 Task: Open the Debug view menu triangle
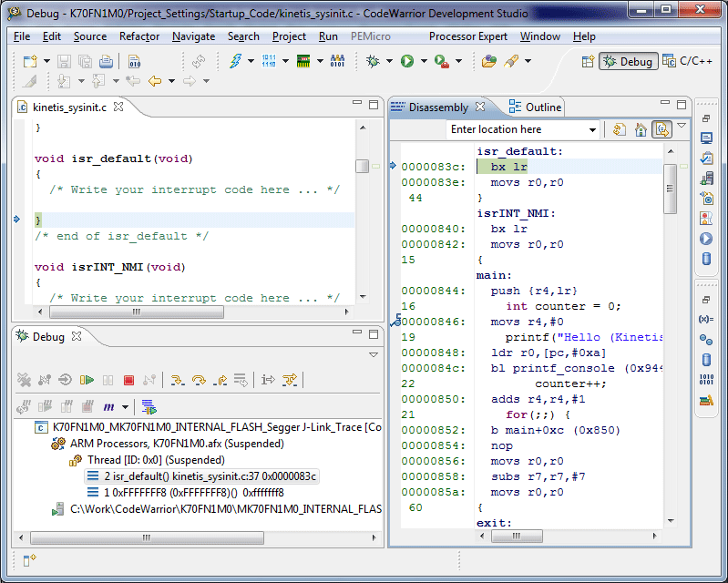click(374, 354)
